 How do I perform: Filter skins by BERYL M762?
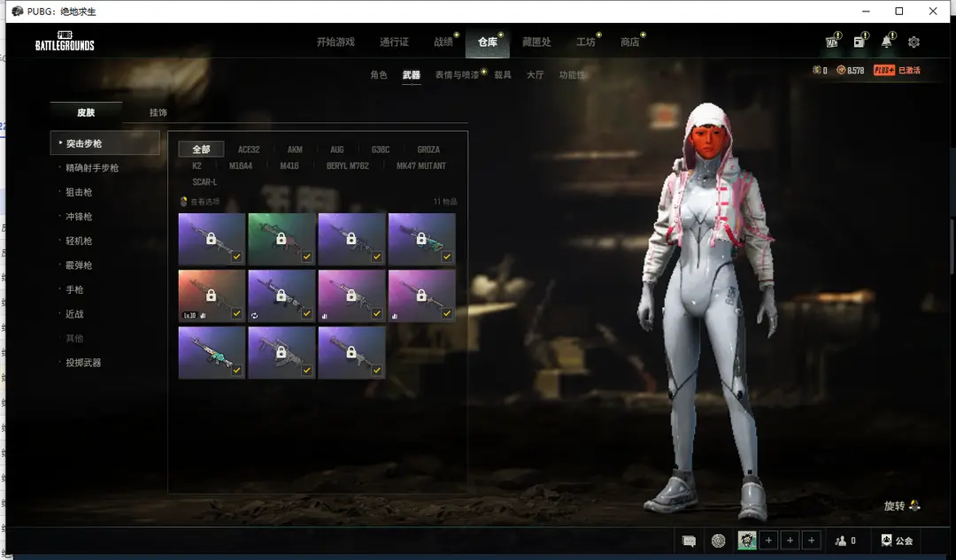click(348, 165)
